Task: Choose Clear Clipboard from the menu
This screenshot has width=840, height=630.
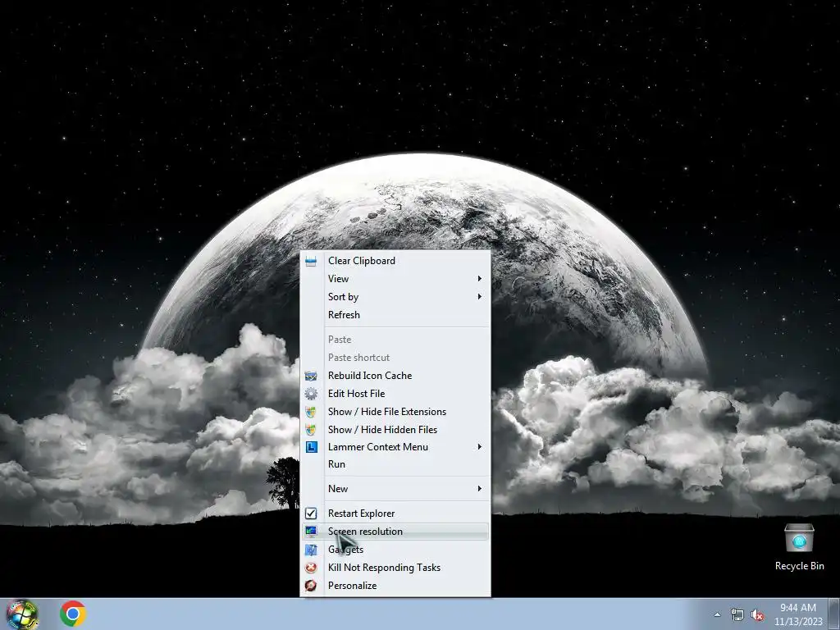Action: 395,261
